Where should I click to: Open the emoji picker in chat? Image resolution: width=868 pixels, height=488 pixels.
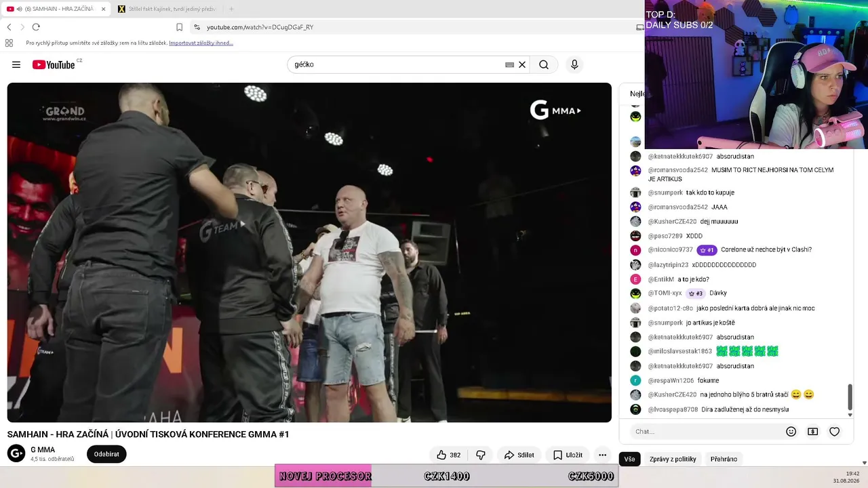pyautogui.click(x=791, y=432)
